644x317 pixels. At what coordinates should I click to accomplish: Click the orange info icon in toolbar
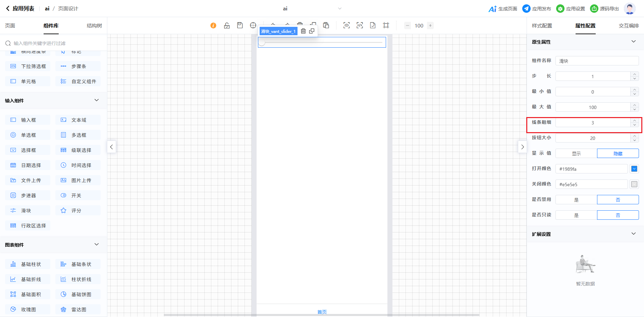coord(213,25)
